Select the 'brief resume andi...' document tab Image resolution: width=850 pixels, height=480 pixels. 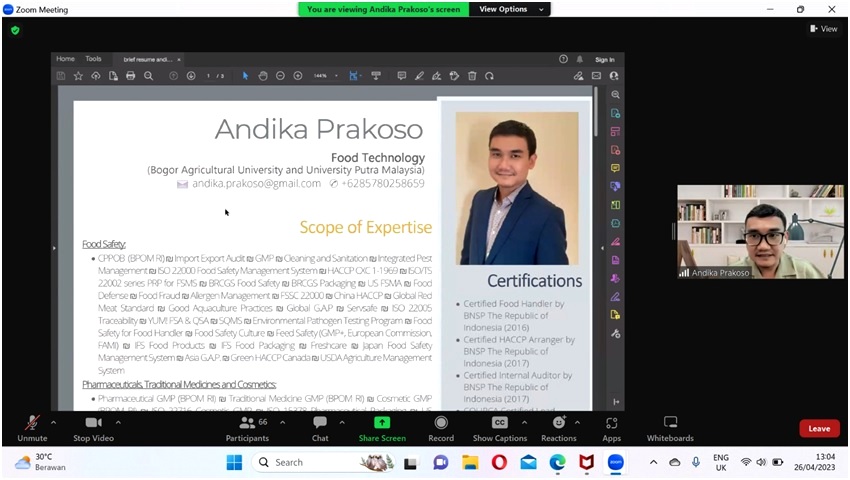click(147, 60)
